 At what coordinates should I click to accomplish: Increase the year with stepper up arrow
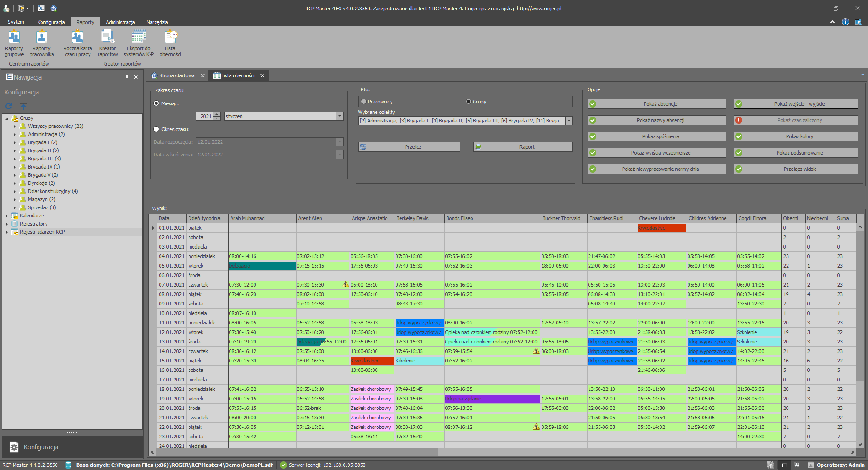pyautogui.click(x=217, y=114)
